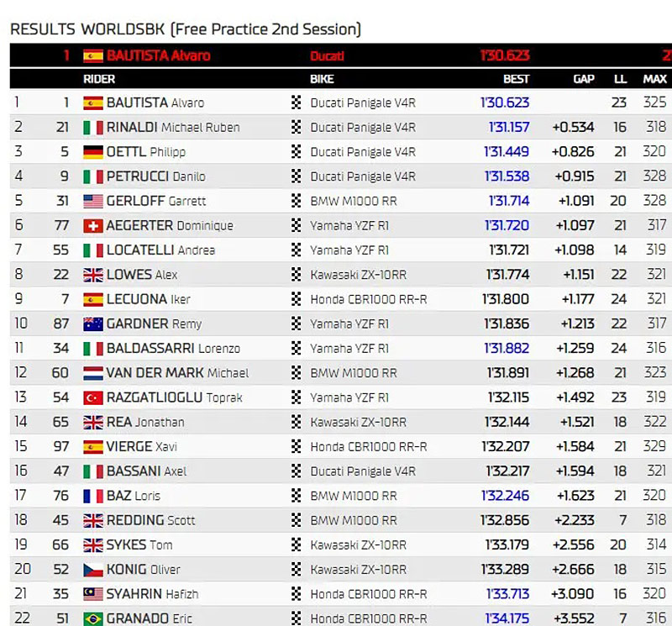The width and height of the screenshot is (672, 626).
Task: Click the French flag beside BAZ Loris
Action: [93, 497]
